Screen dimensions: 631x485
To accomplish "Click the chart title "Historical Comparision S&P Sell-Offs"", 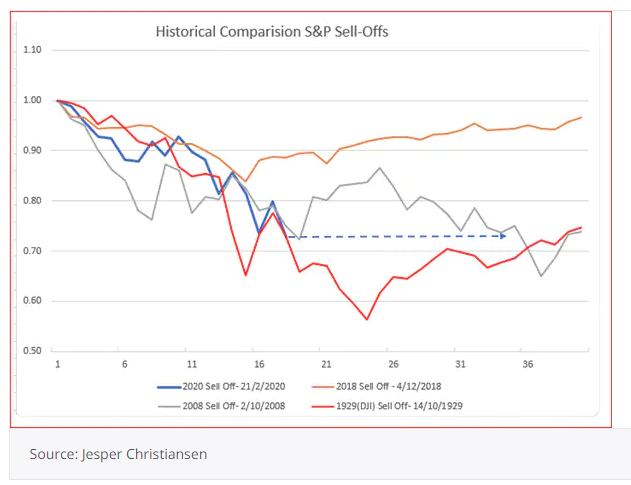I will pos(272,31).
